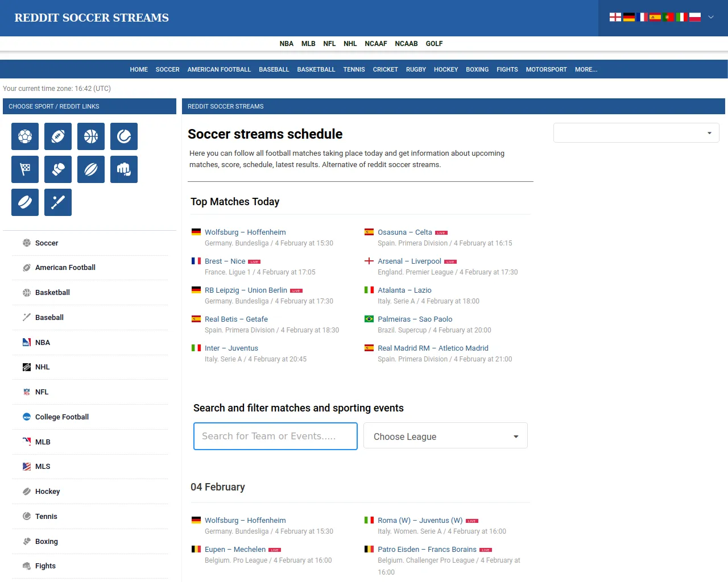Click the baseball bat icon tile
Screen dimensions: 728x582
(x=58, y=202)
